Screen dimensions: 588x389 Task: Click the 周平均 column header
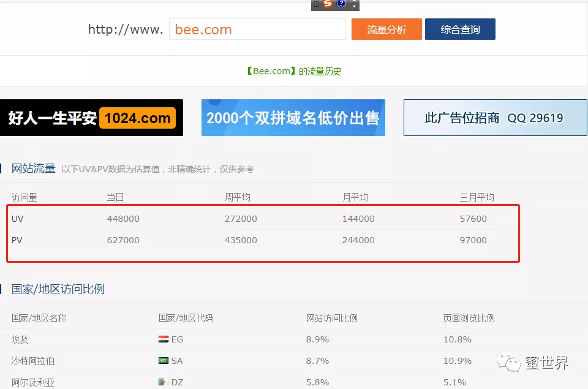pos(238,197)
